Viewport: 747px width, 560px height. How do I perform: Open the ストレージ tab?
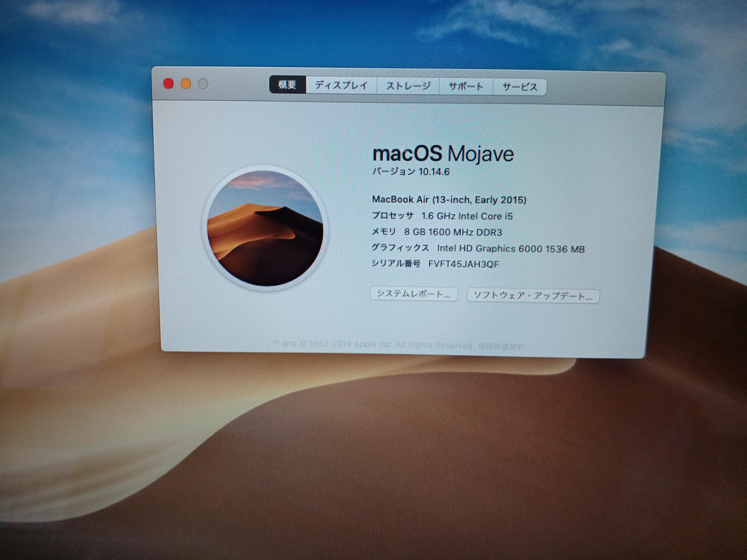409,86
